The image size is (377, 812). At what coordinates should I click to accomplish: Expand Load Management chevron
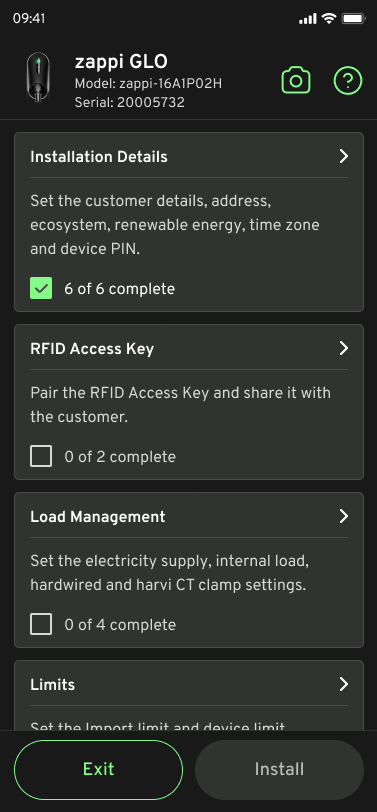(x=343, y=516)
